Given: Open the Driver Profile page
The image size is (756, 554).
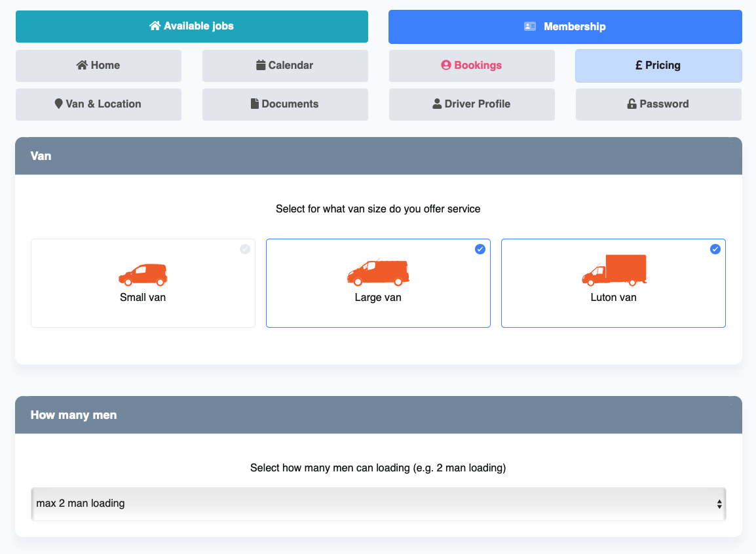Looking at the screenshot, I should coord(472,104).
